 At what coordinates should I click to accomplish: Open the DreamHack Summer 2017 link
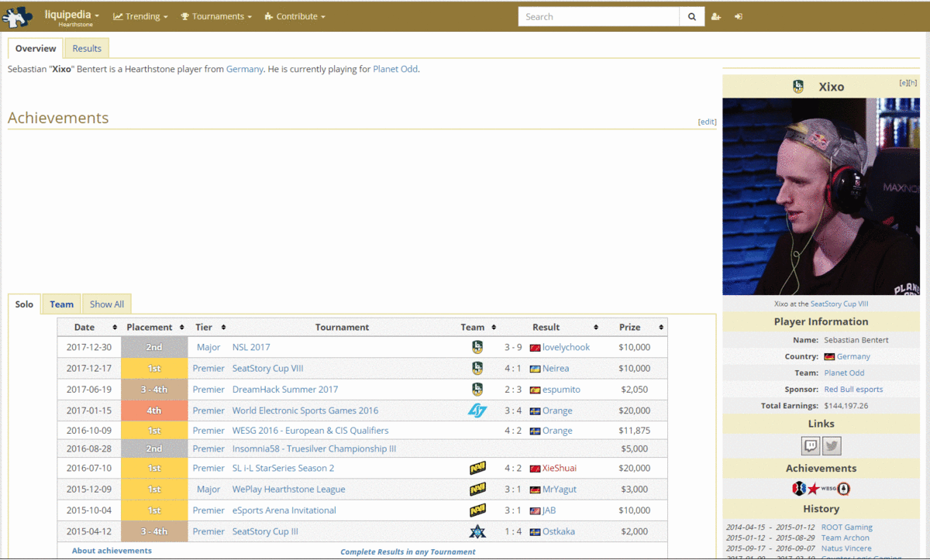(285, 390)
